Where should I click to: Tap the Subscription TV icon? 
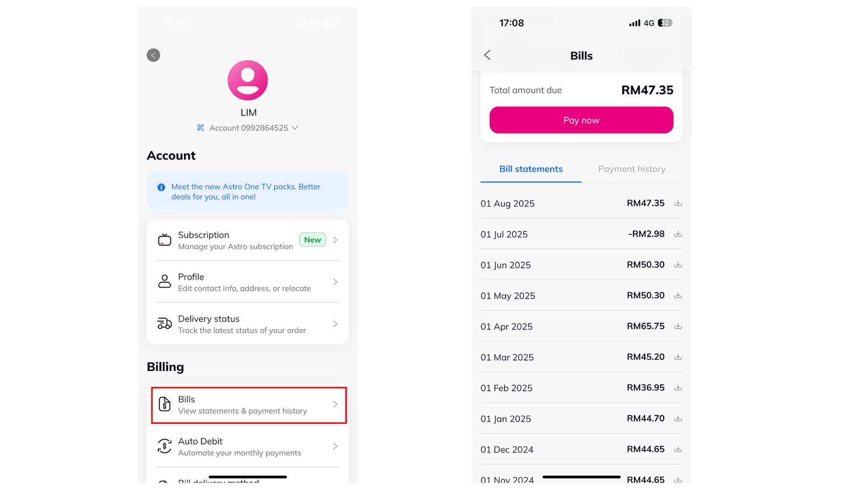click(x=165, y=240)
